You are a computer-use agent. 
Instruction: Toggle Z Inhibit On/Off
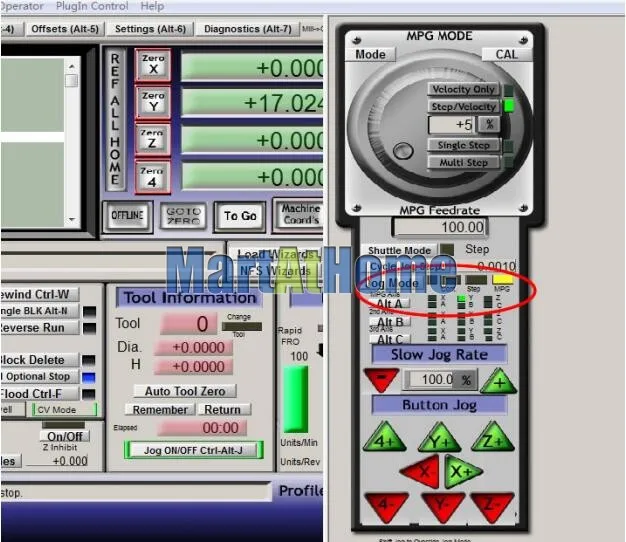[x=64, y=436]
